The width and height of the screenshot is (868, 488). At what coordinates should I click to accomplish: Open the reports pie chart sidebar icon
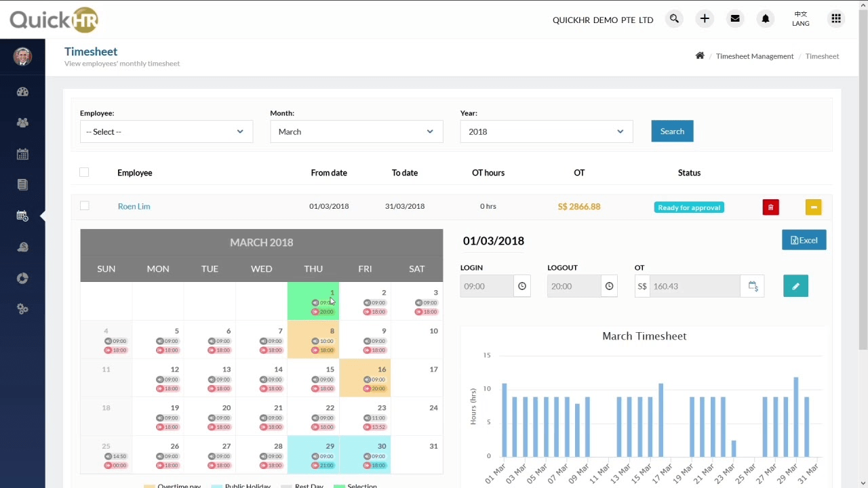click(x=22, y=278)
